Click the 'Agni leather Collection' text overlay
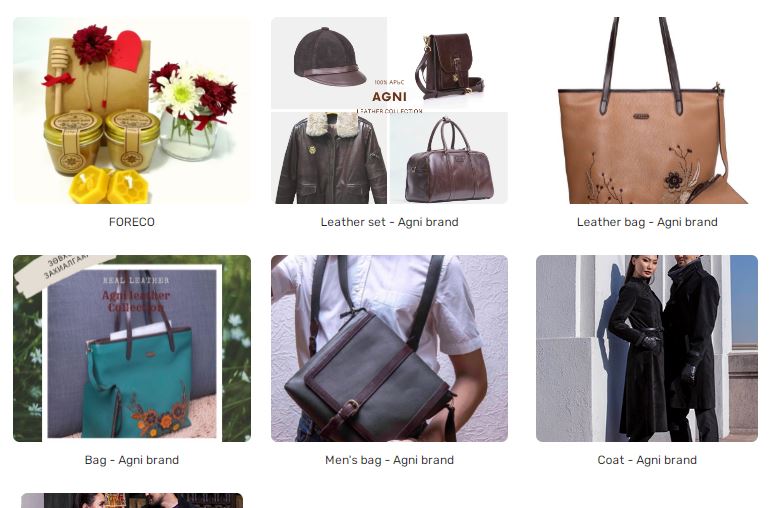 (x=136, y=301)
